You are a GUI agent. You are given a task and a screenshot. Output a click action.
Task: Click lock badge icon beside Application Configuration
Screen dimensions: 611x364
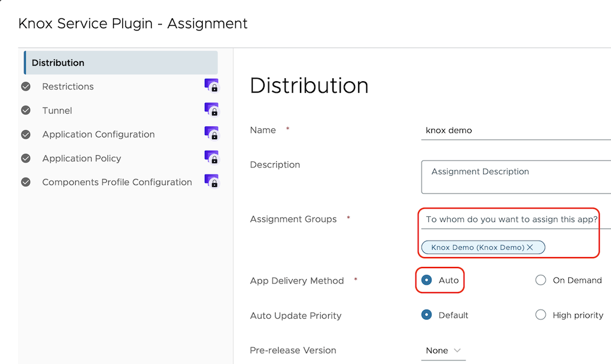211,134
